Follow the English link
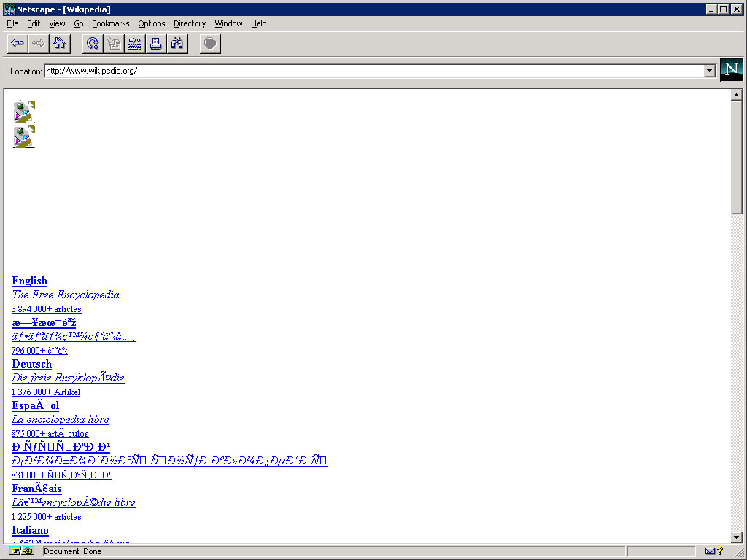The width and height of the screenshot is (747, 560). point(29,281)
